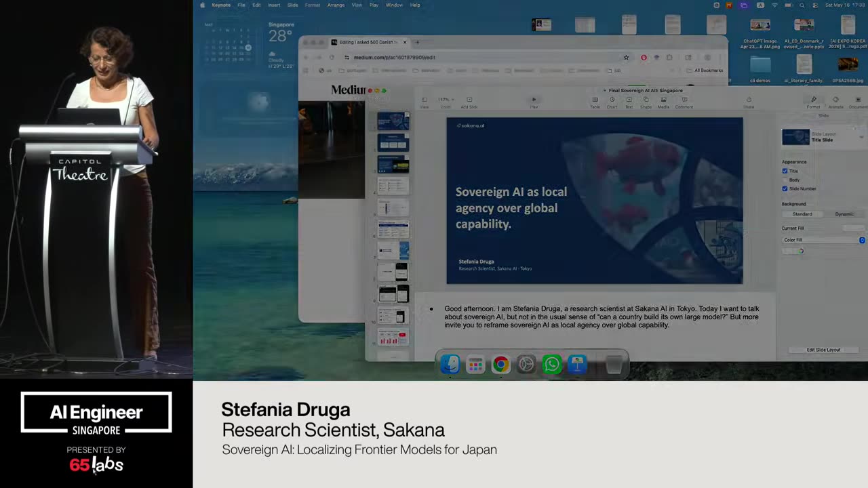Image resolution: width=868 pixels, height=488 pixels.
Task: Open the Apple menu
Action: coord(202,5)
